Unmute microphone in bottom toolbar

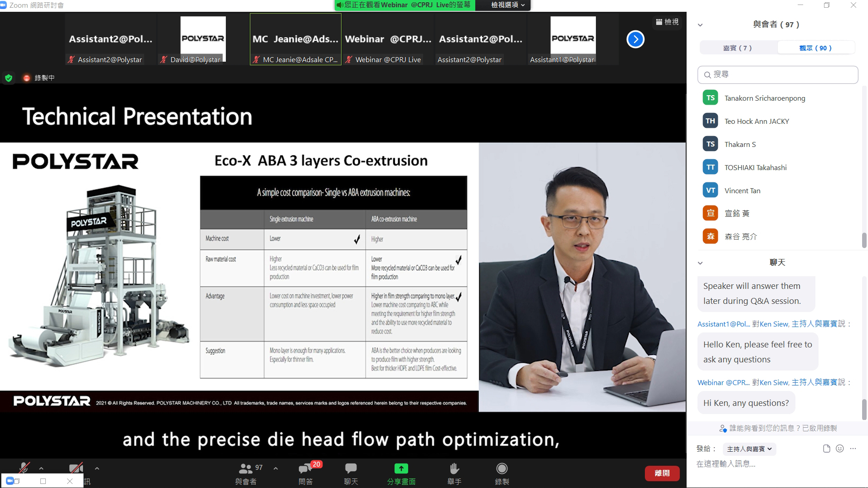click(24, 468)
